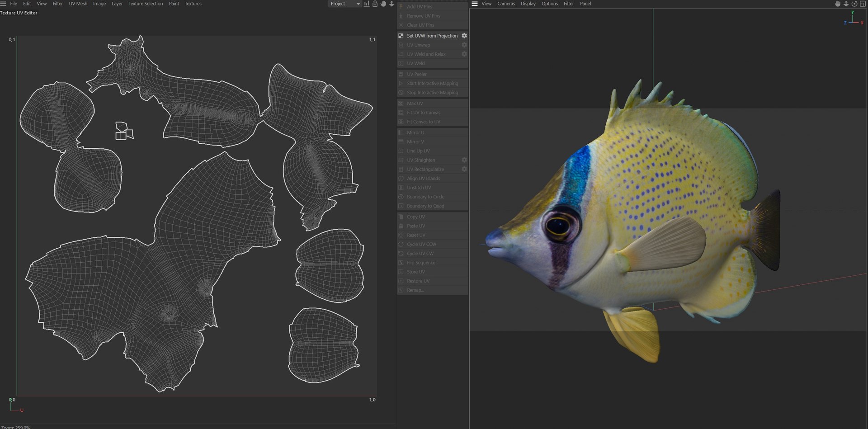Click Fit UV to Canvas
This screenshot has width=868, height=429.
click(432, 113)
